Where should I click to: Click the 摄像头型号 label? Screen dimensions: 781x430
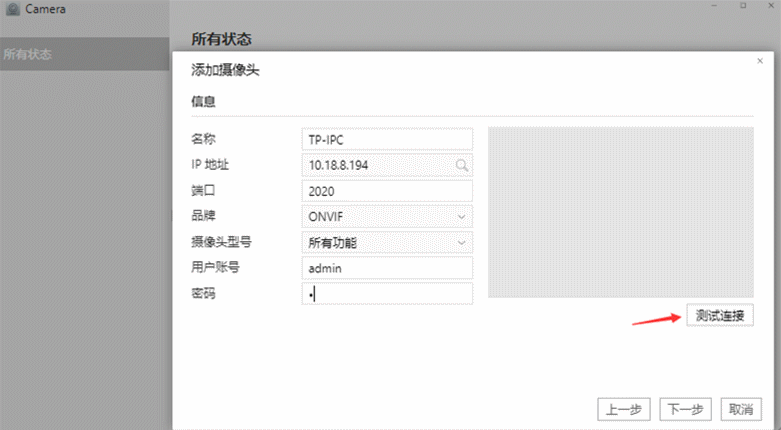[221, 242]
